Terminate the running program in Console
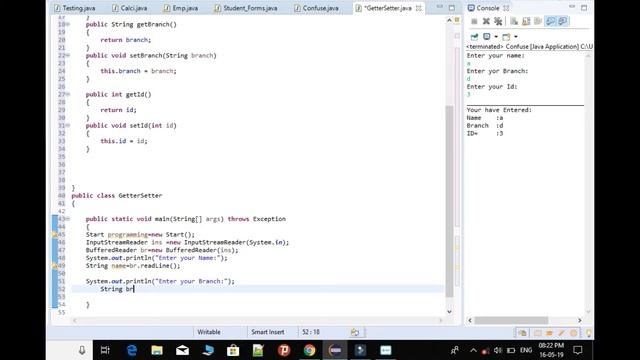The image size is (640, 360). tap(474, 21)
